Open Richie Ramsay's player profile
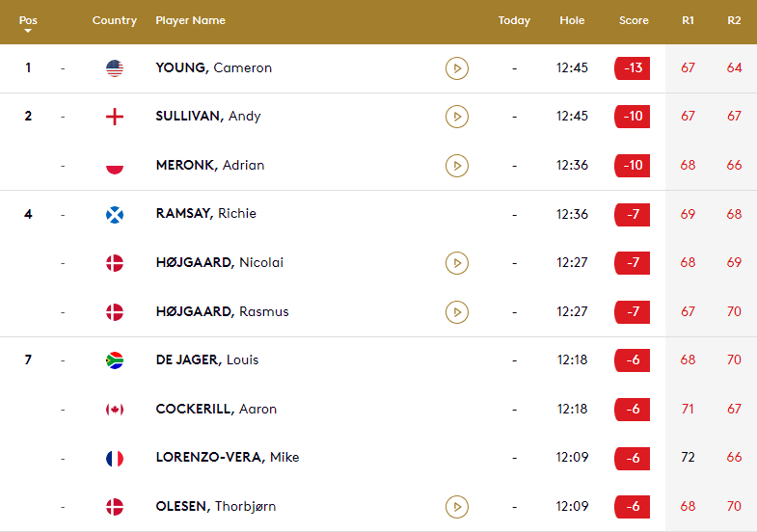The image size is (757, 532). [205, 214]
